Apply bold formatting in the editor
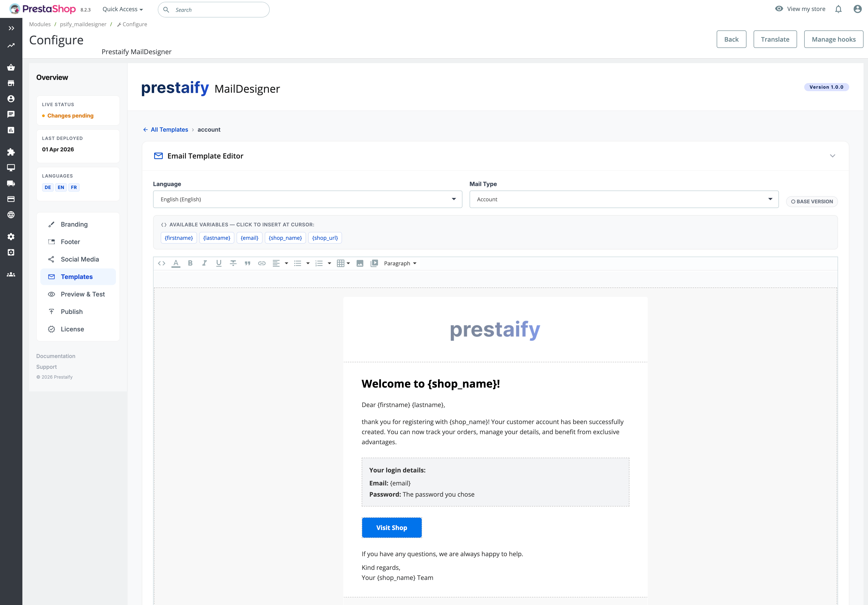The width and height of the screenshot is (868, 605). click(190, 264)
